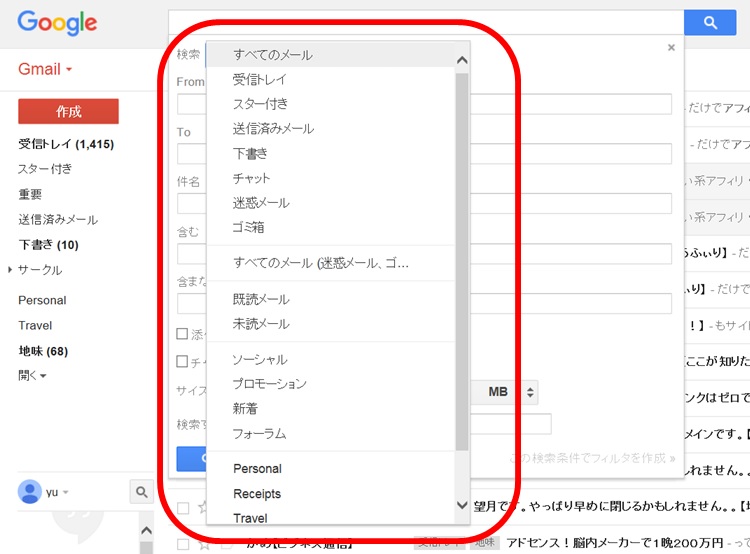Select ゴミ箱 in the dropdown list
The image size is (750, 554).
(x=331, y=227)
